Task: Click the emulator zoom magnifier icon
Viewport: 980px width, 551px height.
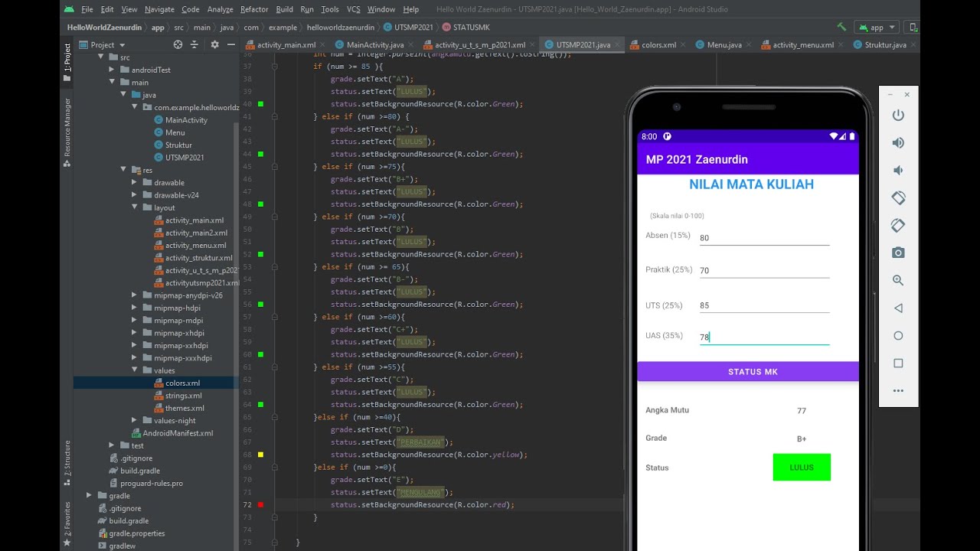Action: (898, 281)
